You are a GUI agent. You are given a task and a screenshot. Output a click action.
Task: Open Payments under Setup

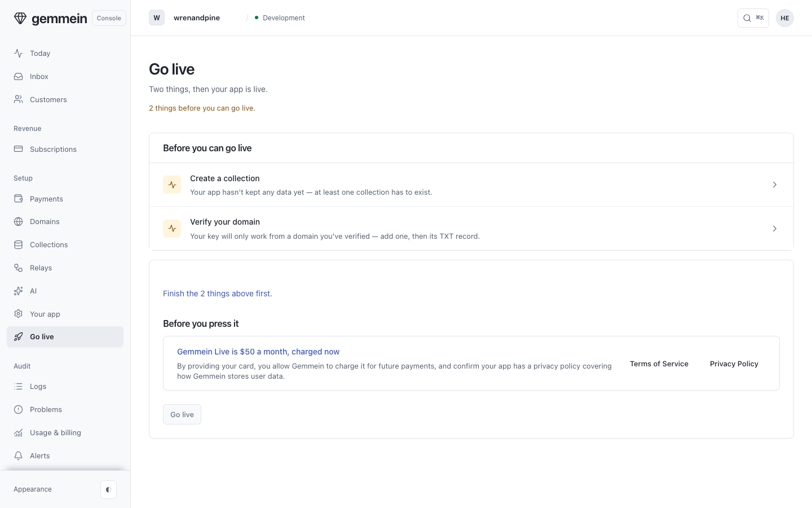(65, 199)
